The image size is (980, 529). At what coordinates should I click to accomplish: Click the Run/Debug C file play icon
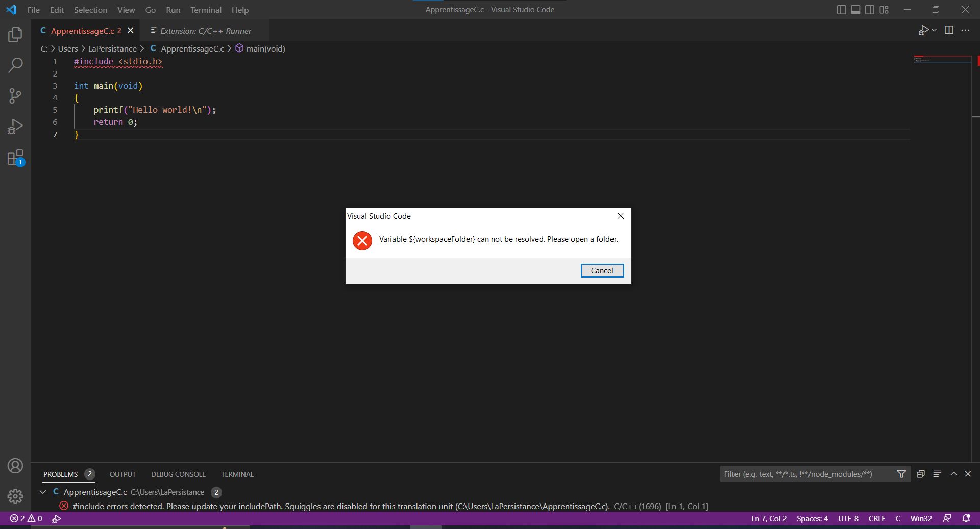923,31
